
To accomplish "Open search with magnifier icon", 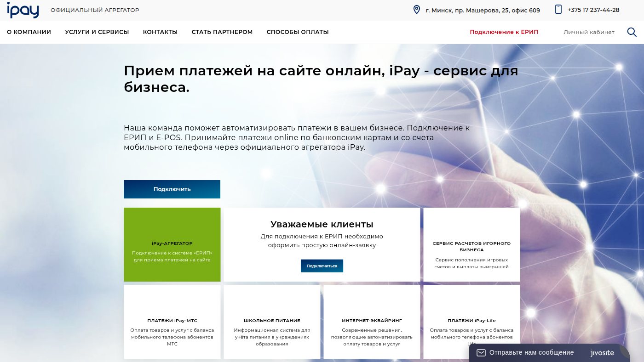I will (632, 32).
